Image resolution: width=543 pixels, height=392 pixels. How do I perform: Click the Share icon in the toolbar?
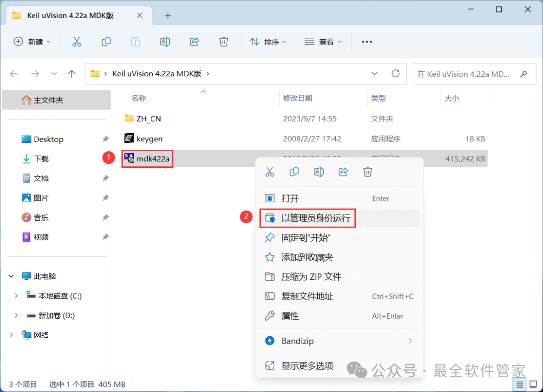(x=194, y=42)
